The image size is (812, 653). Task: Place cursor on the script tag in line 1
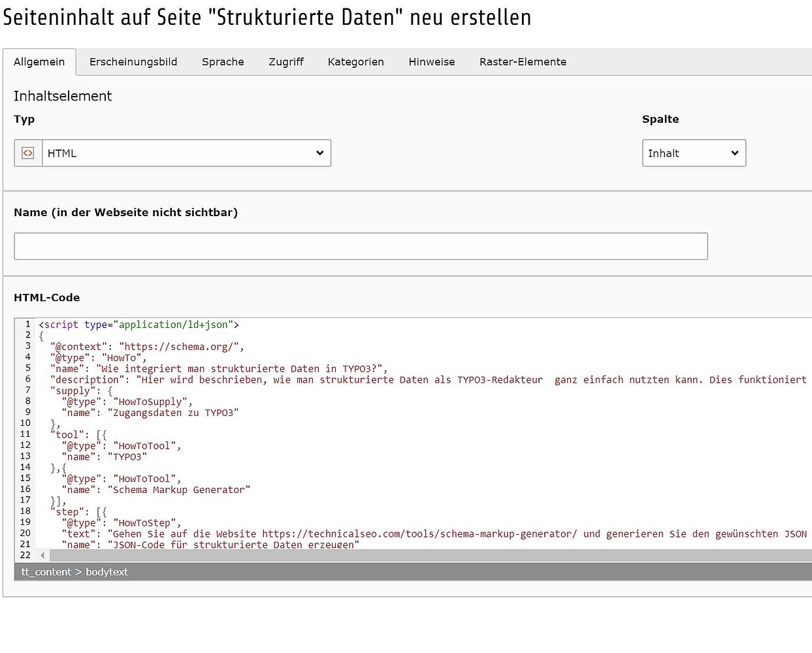pyautogui.click(x=61, y=325)
